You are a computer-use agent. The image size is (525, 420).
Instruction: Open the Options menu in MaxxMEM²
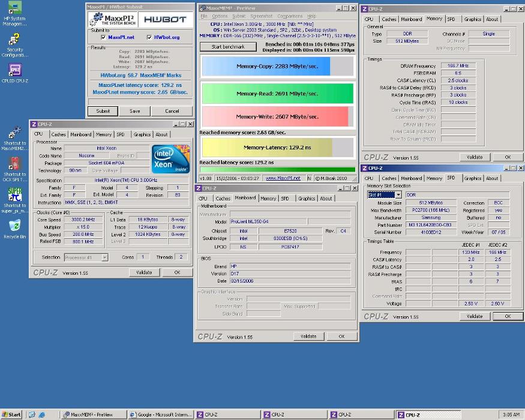click(x=220, y=16)
